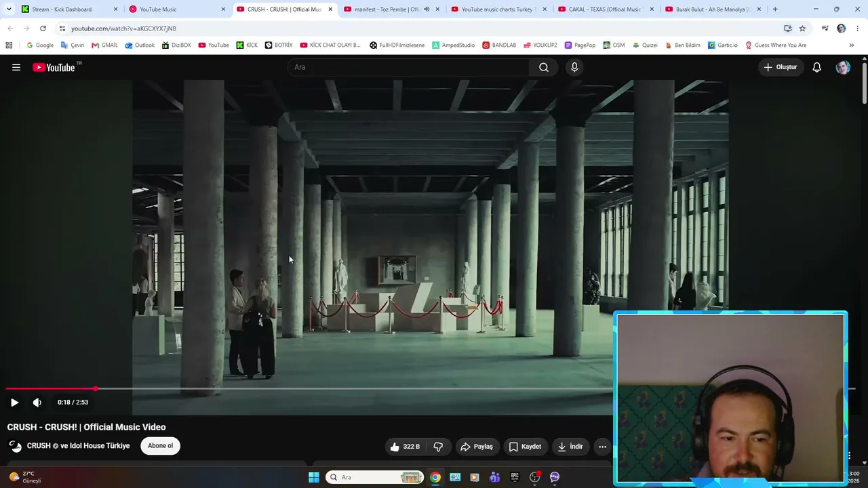868x488 pixels.
Task: Go back to the previous page
Action: pos(10,28)
